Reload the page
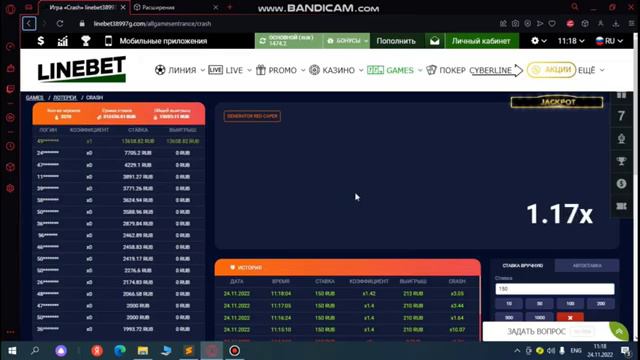The image size is (640, 360). coord(60,24)
